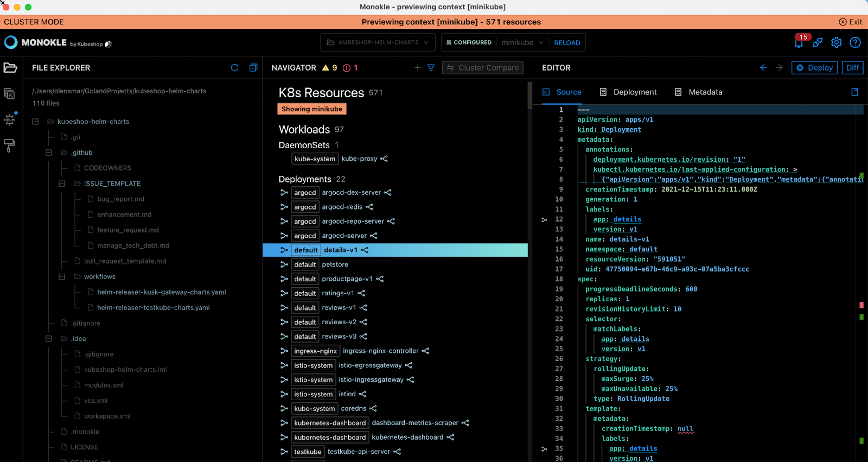Collapse the .github folder
Screen dimensions: 868x462
pyautogui.click(x=49, y=153)
